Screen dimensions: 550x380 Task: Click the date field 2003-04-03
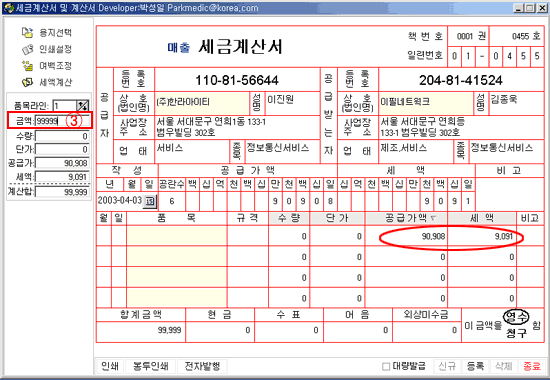click(120, 201)
